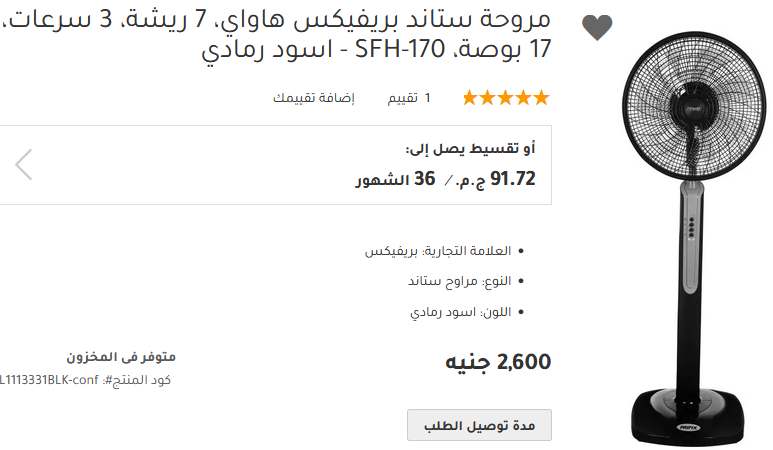
Task: Click the color line 'اللون: اسود رمادي'
Action: 460,312
